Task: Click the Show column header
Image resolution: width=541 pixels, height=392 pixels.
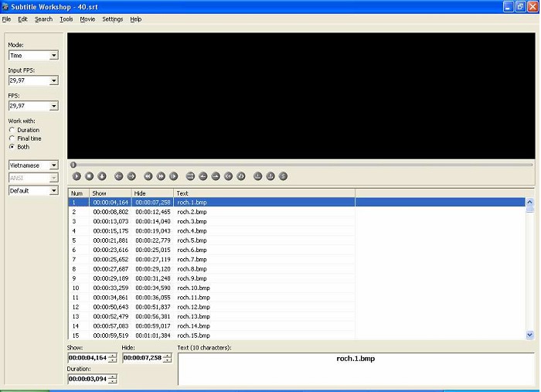Action: (x=111, y=193)
